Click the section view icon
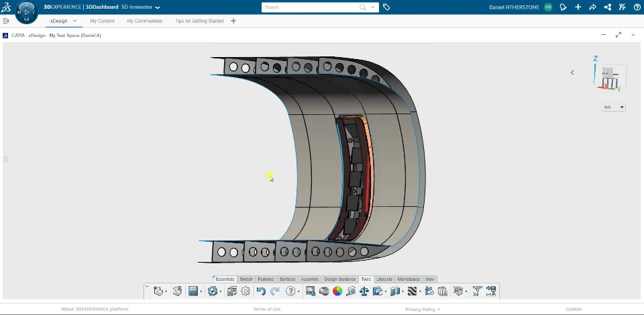 pos(394,291)
